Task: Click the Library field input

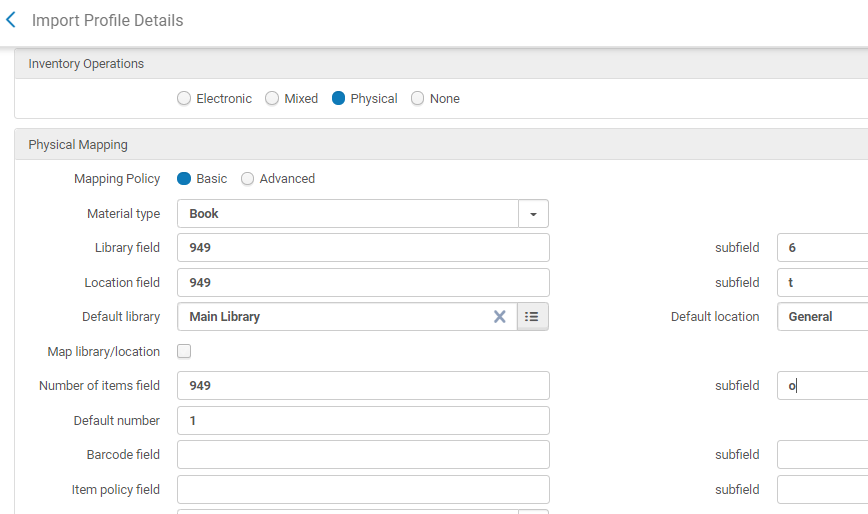Action: [363, 248]
